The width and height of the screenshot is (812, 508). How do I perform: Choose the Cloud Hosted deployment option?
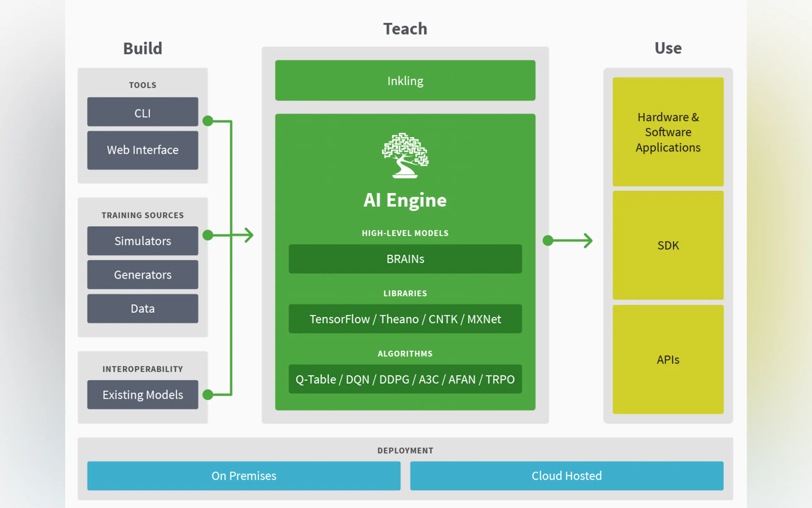pos(566,476)
